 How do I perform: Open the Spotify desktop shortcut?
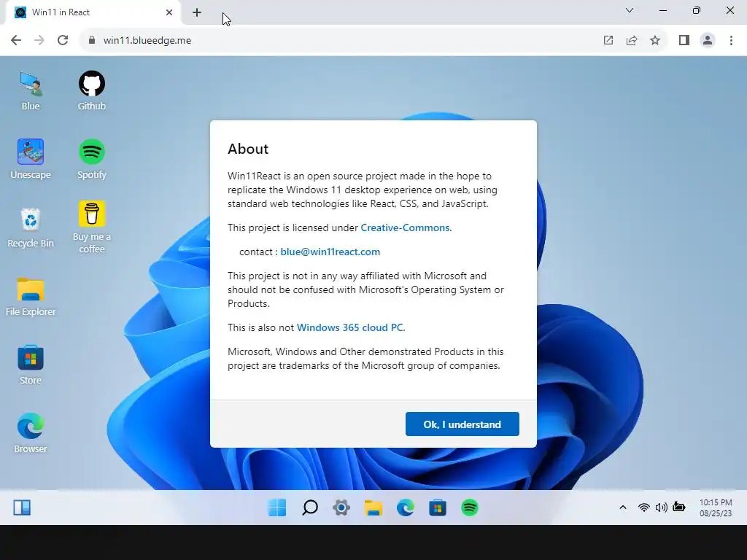(x=91, y=159)
